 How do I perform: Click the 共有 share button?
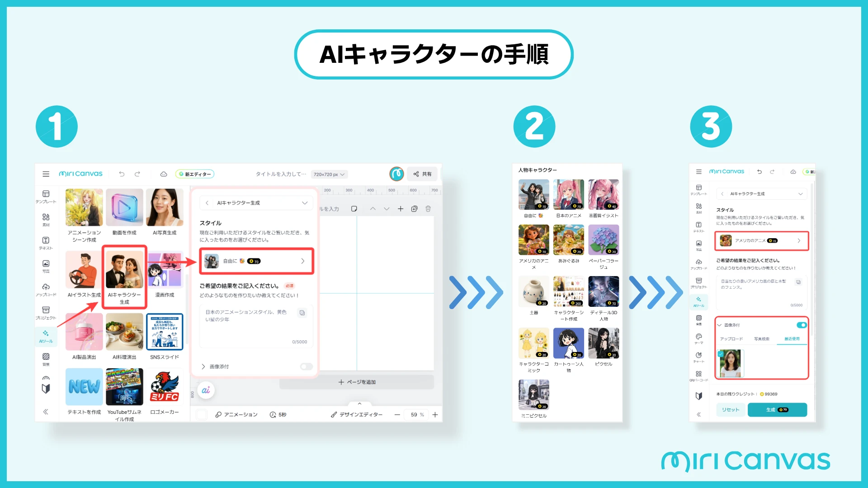tap(422, 174)
